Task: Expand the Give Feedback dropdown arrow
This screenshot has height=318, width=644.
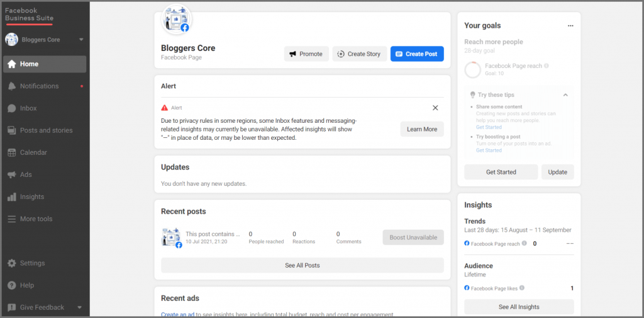Action: coord(80,307)
